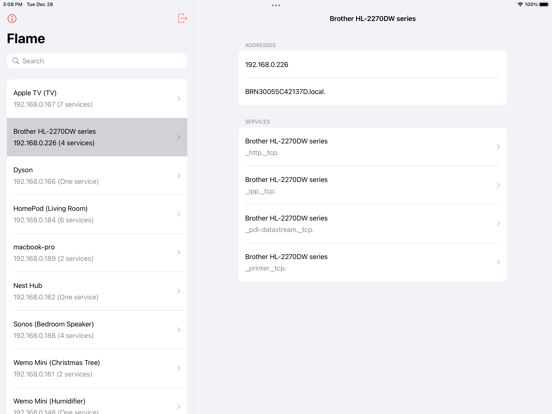Select Apple TV (TV) device
The width and height of the screenshot is (552, 414).
point(97,99)
